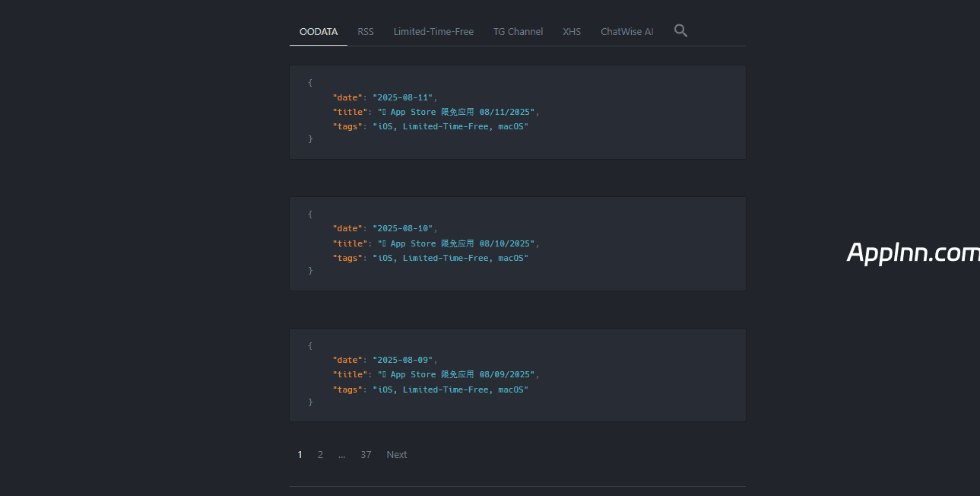This screenshot has height=496, width=980.
Task: Select the OODATA tab
Action: (319, 31)
